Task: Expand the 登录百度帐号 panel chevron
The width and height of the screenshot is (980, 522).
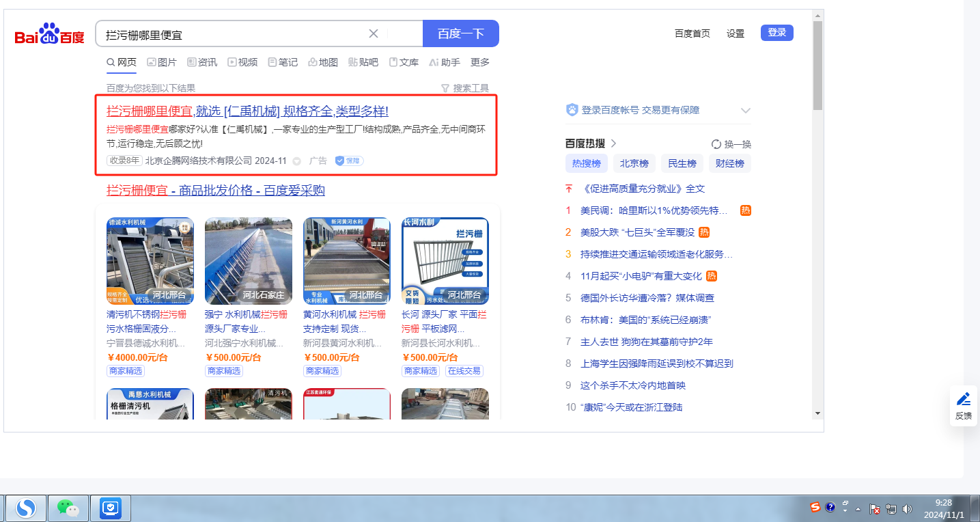Action: click(745, 111)
